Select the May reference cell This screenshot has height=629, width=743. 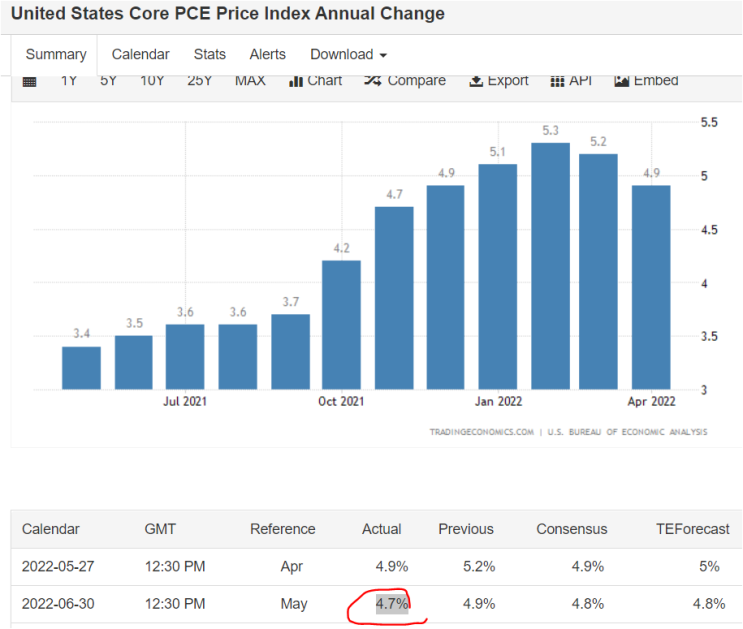click(294, 604)
